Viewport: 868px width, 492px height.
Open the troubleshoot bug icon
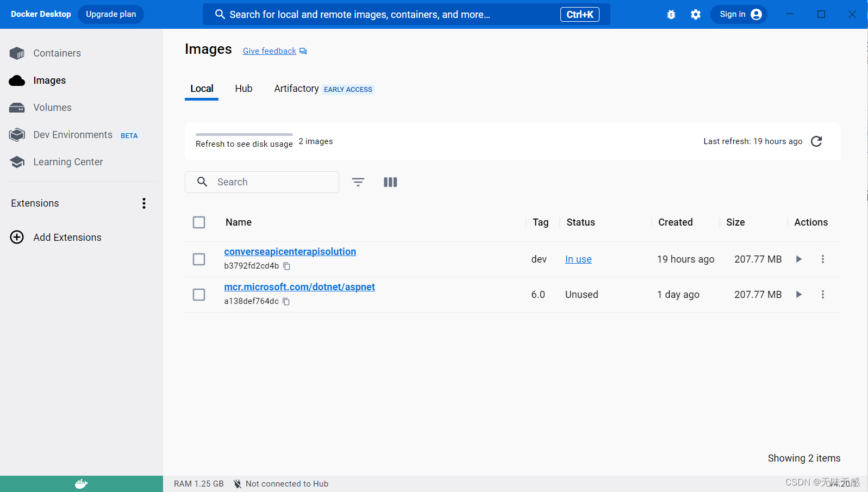671,15
